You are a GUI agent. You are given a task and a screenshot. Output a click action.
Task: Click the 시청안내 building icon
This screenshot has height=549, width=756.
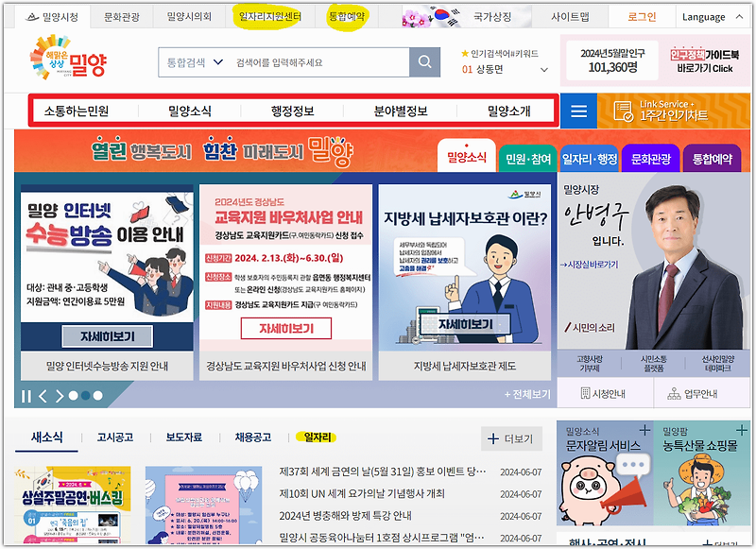(584, 392)
